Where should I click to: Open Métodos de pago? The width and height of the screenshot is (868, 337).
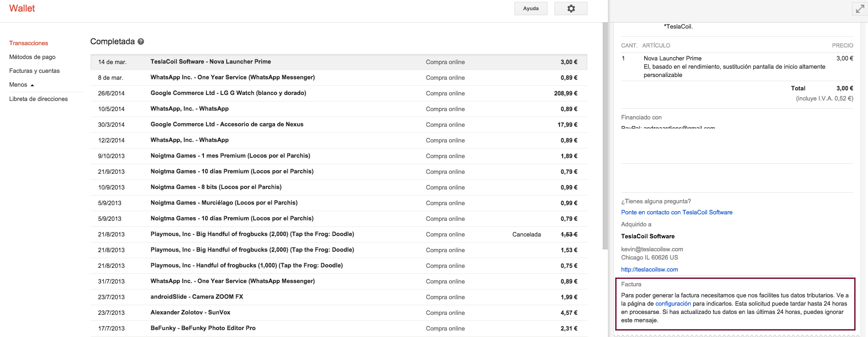(32, 57)
